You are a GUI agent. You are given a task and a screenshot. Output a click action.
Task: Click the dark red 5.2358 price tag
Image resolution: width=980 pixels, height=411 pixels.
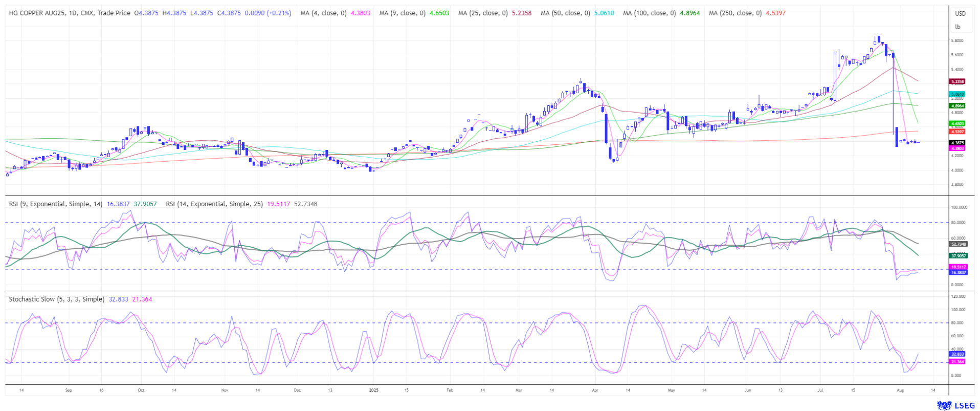click(x=957, y=81)
